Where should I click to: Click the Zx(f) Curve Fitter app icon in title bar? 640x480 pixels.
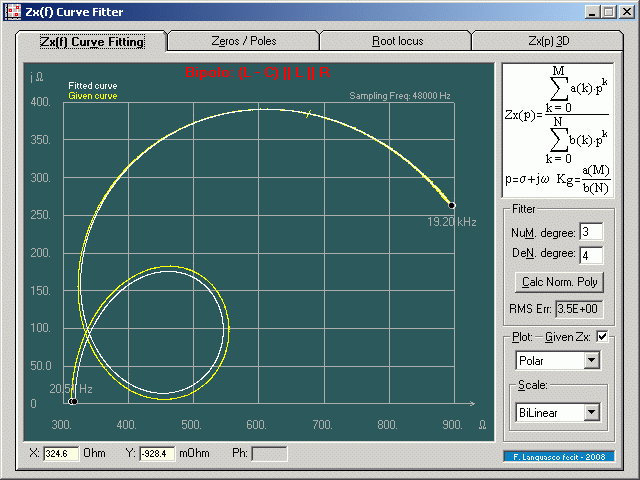pos(12,12)
